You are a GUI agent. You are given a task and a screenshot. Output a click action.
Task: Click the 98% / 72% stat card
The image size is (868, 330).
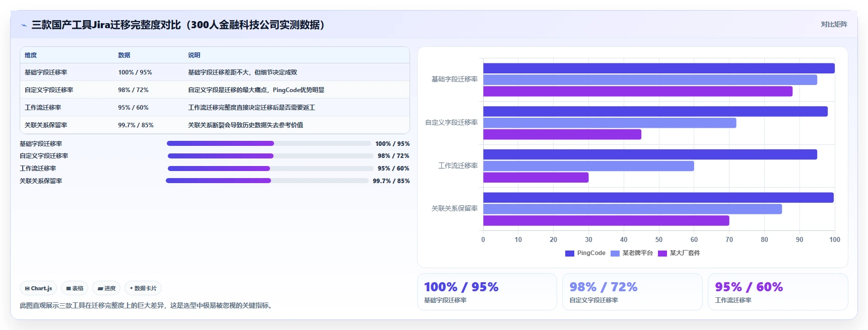coord(632,292)
